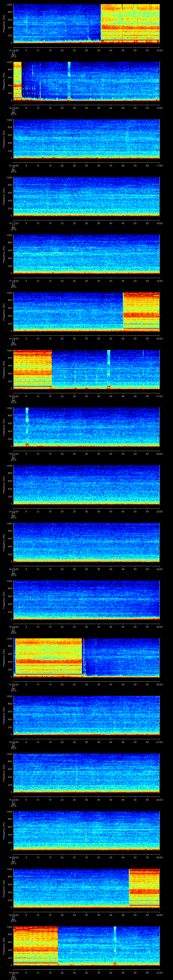Select the spectrogram panel starting at 14:22:00

pyautogui.click(x=87, y=485)
